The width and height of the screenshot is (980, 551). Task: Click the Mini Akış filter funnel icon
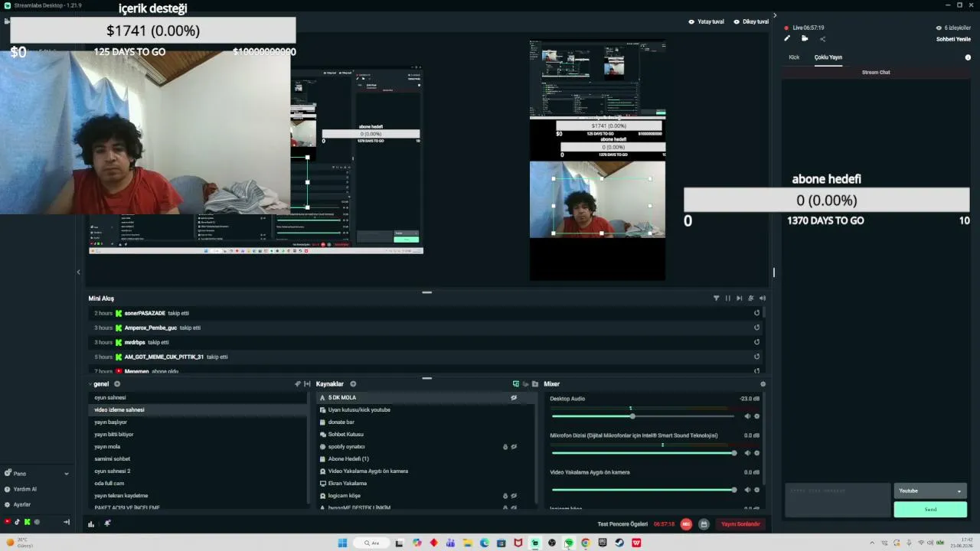717,298
